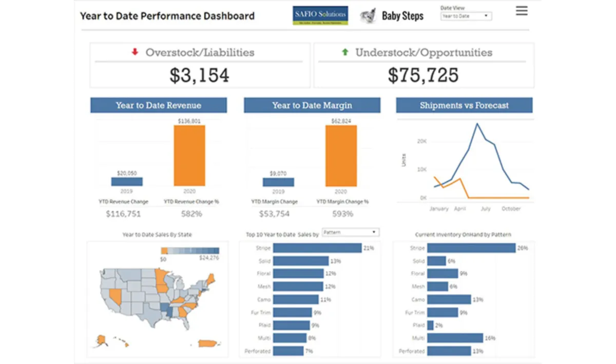Click the blue shipments line peak
Screen dimensions: 616x364
pos(477,124)
